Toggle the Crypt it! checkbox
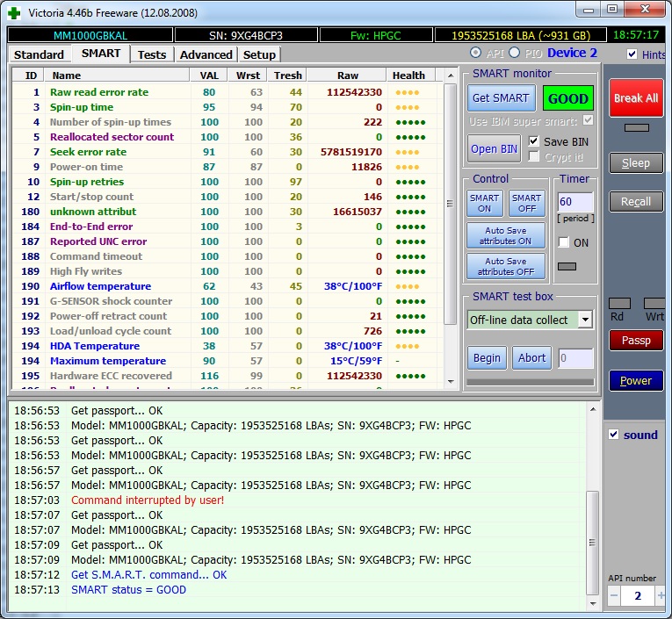 coord(533,156)
